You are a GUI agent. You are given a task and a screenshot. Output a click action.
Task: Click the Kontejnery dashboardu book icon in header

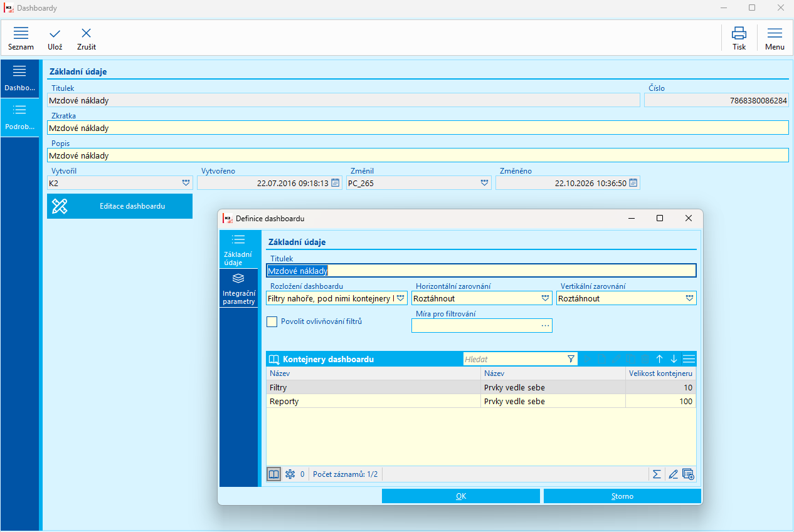[274, 360]
